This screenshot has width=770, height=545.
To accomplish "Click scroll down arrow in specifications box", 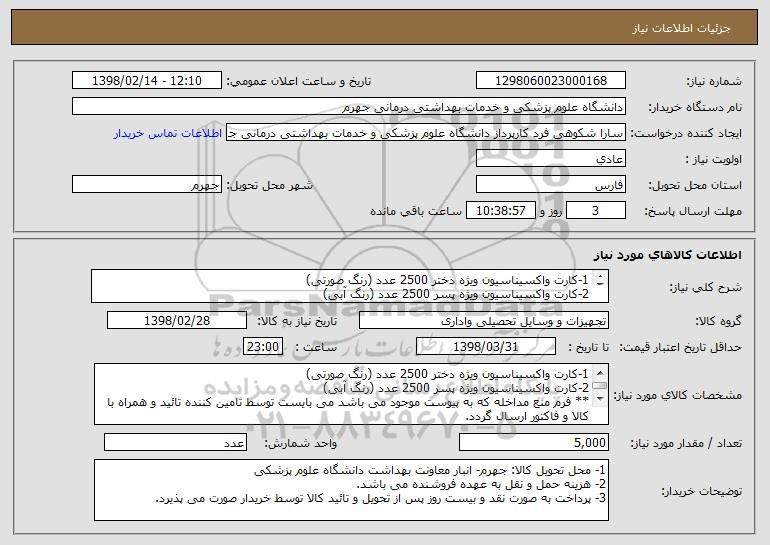I will (600, 399).
